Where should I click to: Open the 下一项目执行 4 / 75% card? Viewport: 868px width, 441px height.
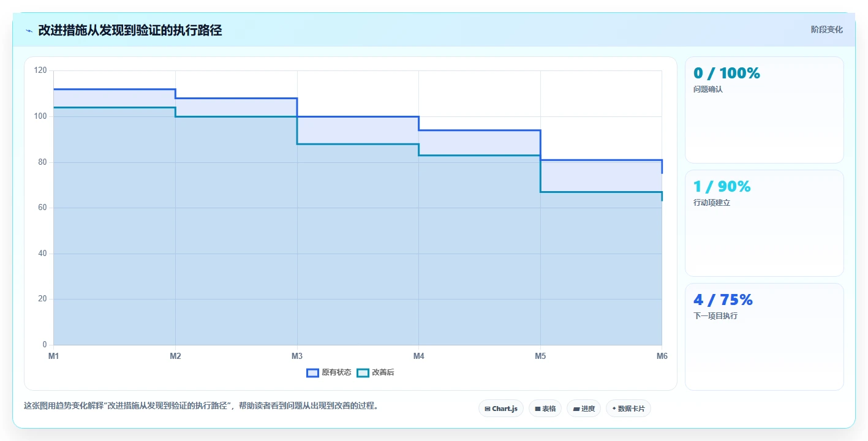point(764,336)
